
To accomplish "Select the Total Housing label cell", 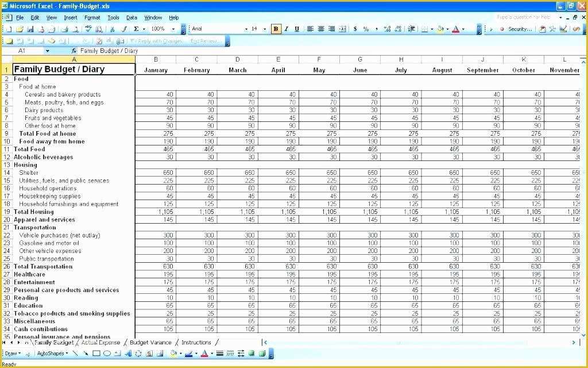I will pos(74,212).
